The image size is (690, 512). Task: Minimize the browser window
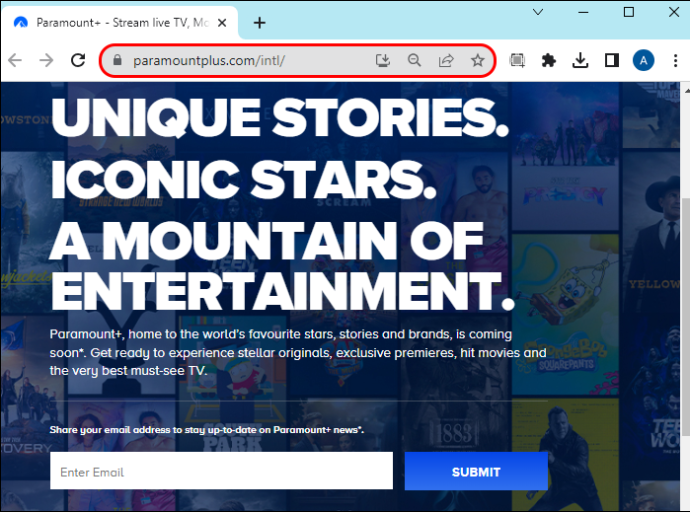coord(583,12)
